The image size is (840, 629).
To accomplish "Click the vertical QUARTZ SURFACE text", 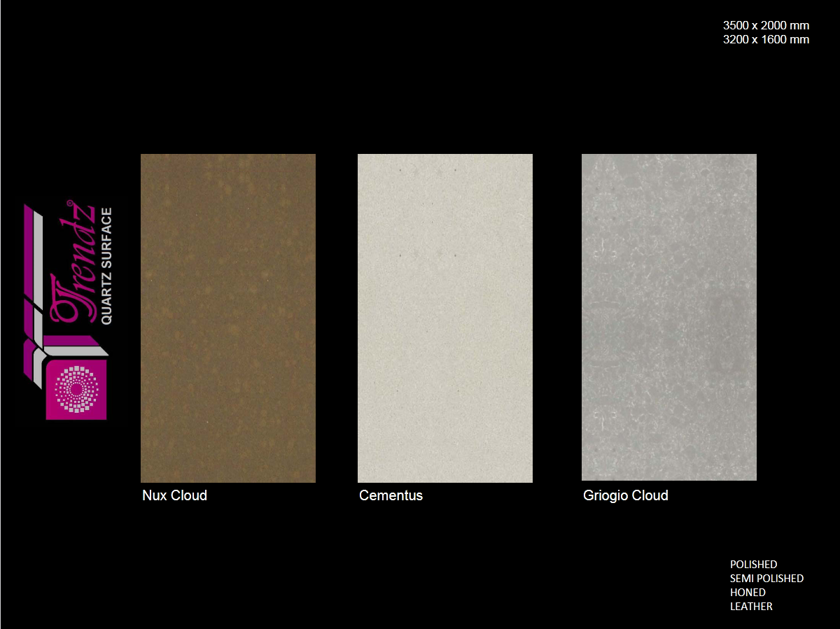I will [x=106, y=266].
